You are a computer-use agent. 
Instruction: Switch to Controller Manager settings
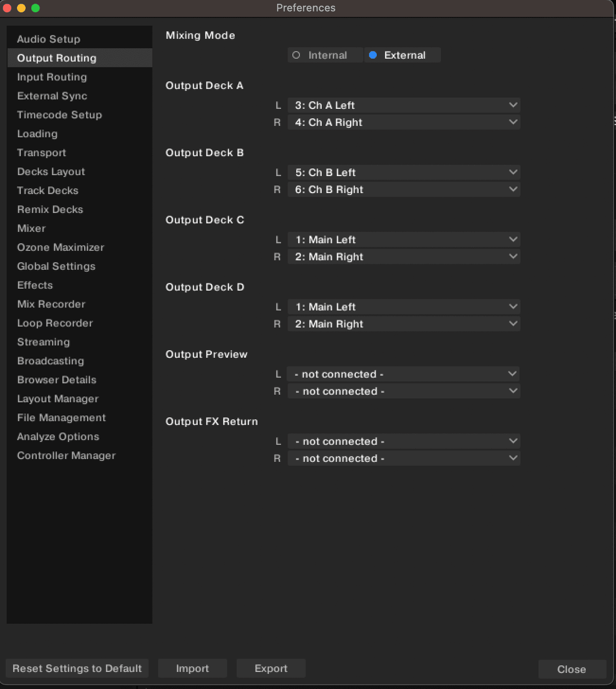tap(66, 455)
